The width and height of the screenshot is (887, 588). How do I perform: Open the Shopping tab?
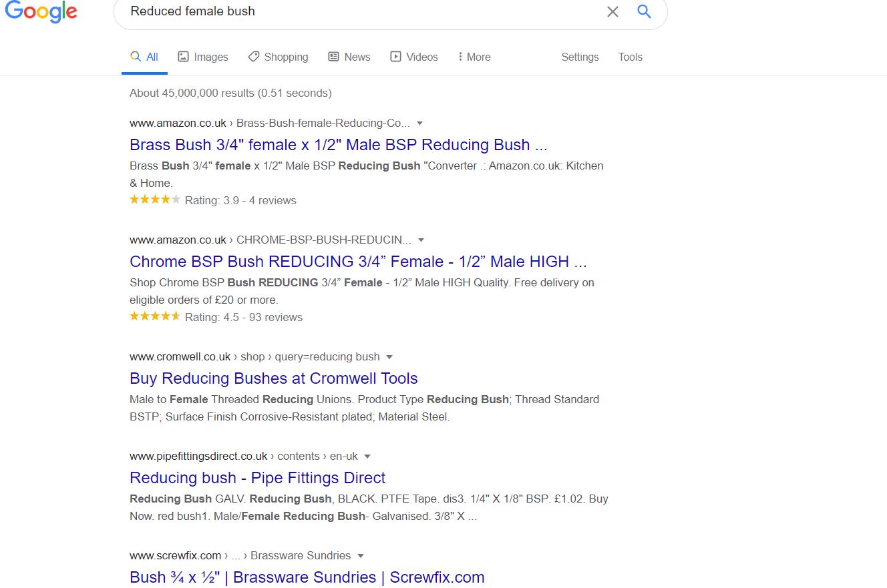278,57
